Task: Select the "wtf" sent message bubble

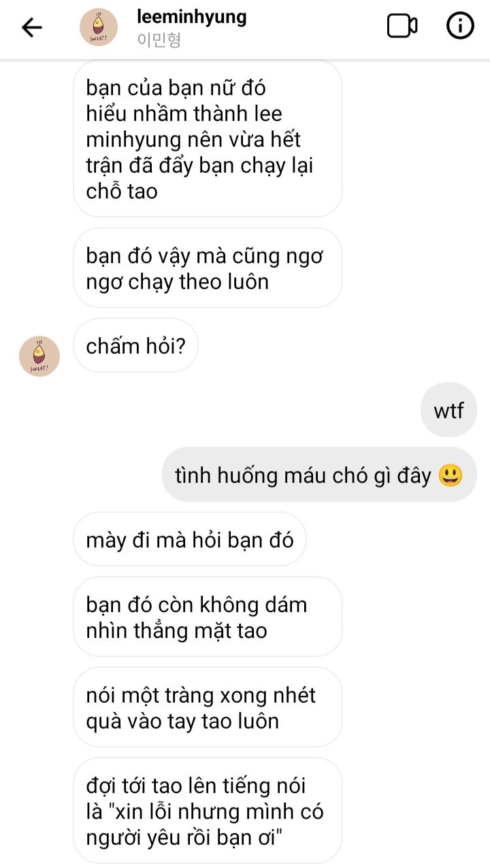Action: coord(449,410)
